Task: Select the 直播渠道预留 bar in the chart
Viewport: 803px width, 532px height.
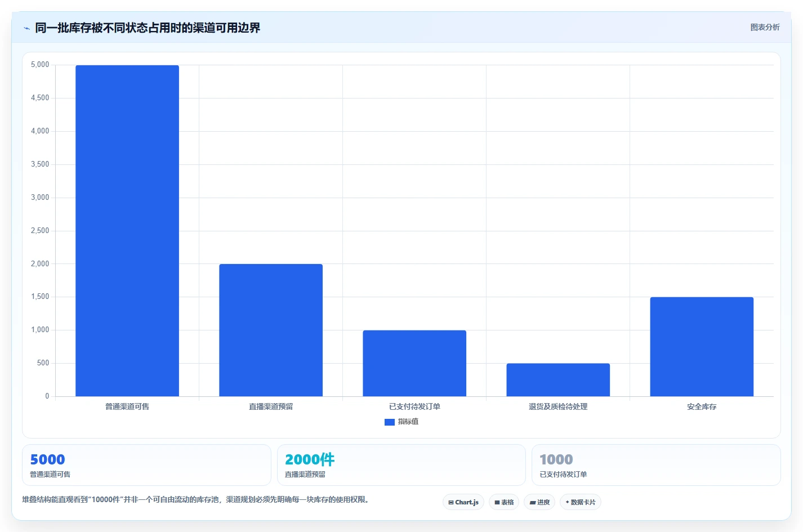Action: pyautogui.click(x=271, y=330)
